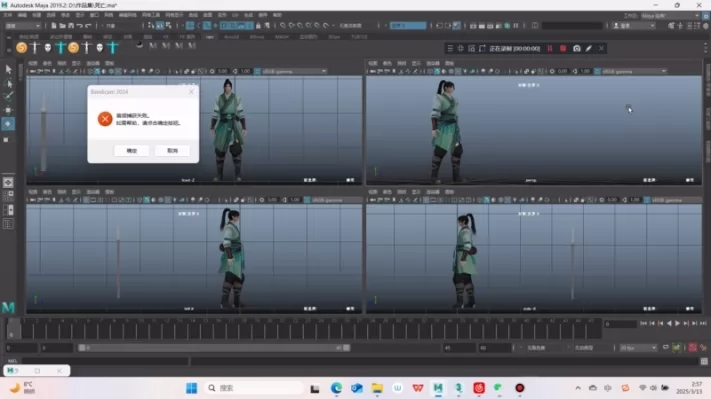The image size is (711, 399).
Task: Toggle the highlighted construction history icon
Action: [456, 25]
